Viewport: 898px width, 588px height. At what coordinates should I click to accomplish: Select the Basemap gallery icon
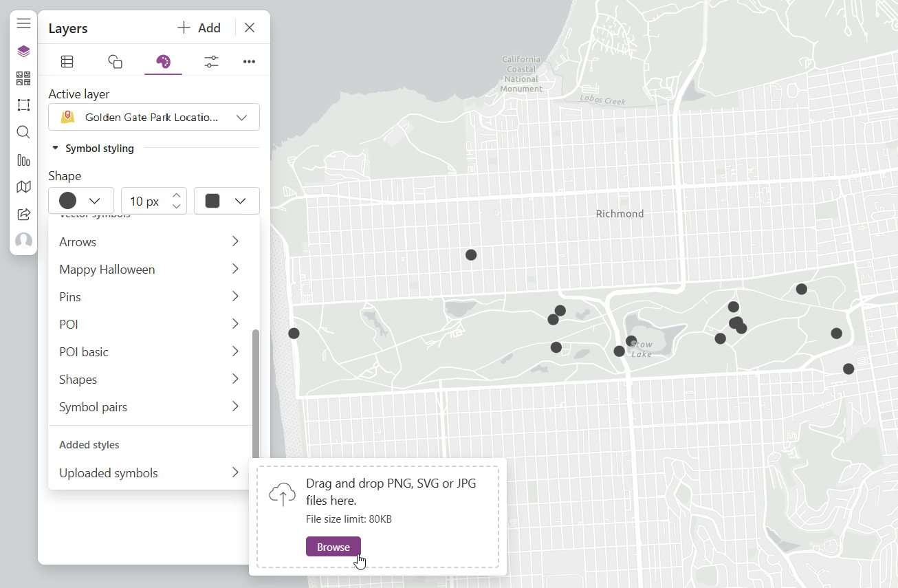click(x=23, y=78)
